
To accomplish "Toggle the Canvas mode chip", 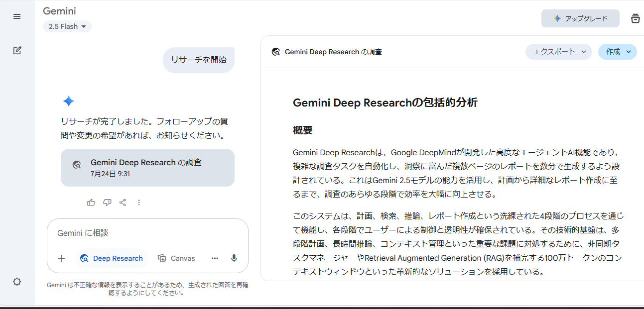I will click(176, 258).
